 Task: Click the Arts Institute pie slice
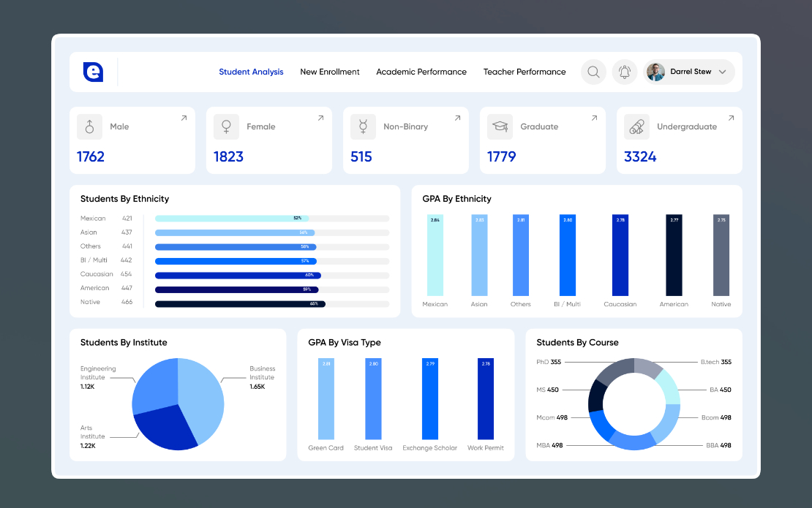[166, 428]
